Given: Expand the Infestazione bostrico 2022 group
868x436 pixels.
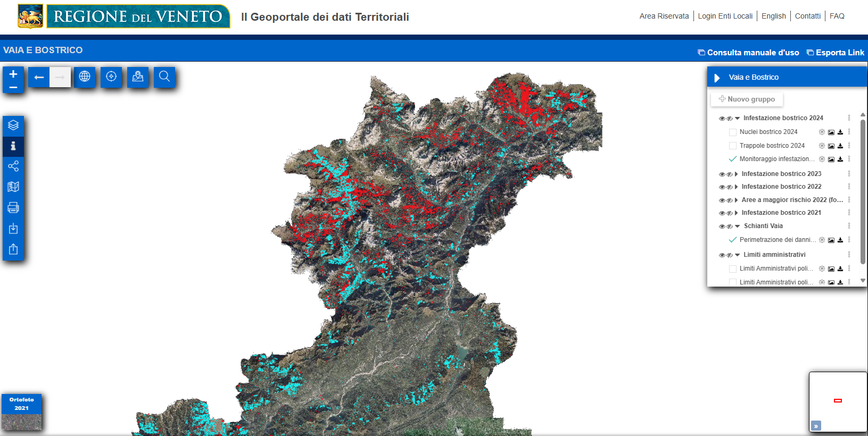Looking at the screenshot, I should [737, 187].
